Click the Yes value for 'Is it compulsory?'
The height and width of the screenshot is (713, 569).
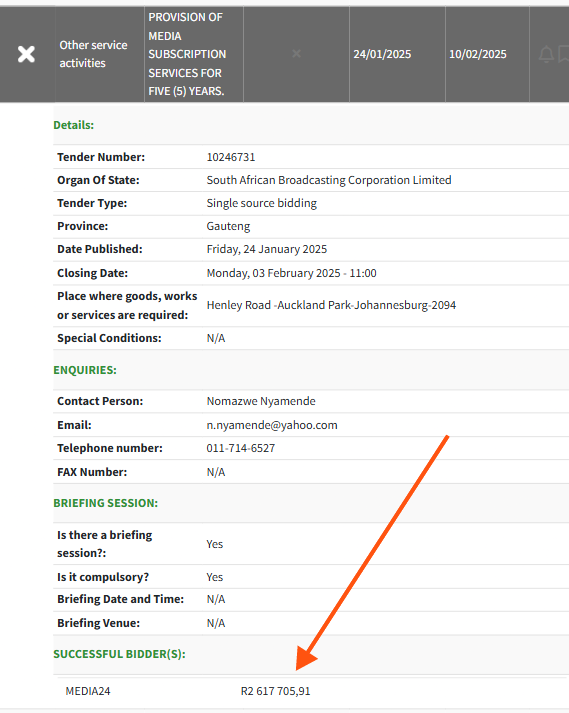[215, 577]
